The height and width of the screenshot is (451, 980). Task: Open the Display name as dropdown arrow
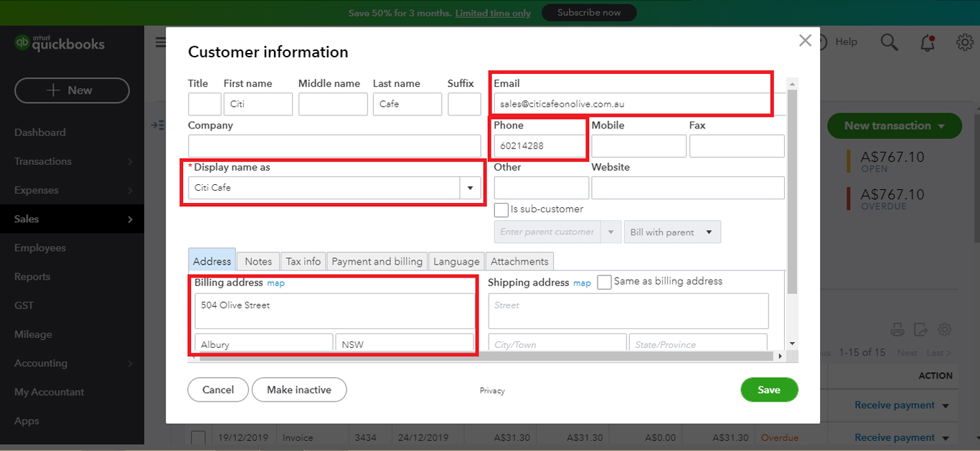[470, 188]
